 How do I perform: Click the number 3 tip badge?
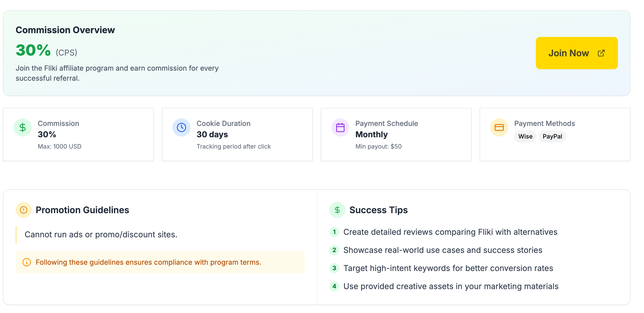click(x=334, y=268)
